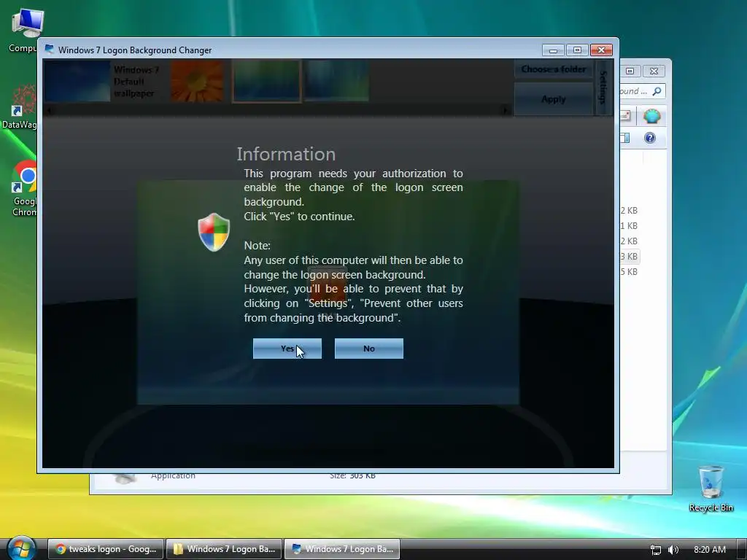Image resolution: width=747 pixels, height=560 pixels.
Task: Select the orange flower wallpaper thumbnail
Action: coord(197,82)
